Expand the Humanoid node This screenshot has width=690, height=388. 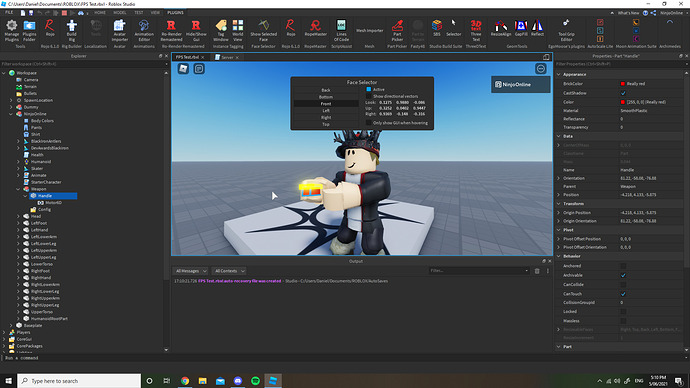coord(18,162)
